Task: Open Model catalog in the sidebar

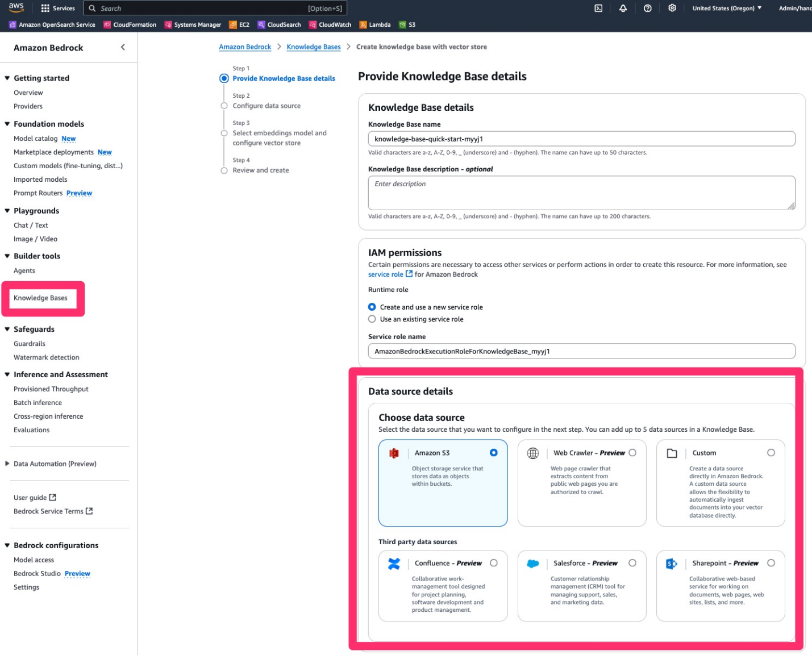Action: [36, 139]
